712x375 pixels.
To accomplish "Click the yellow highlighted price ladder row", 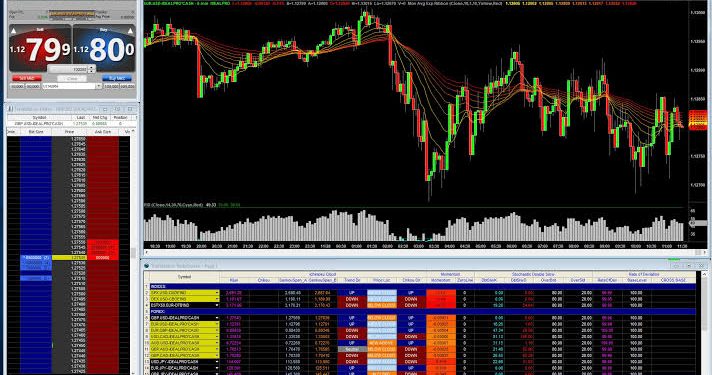I will tap(69, 257).
